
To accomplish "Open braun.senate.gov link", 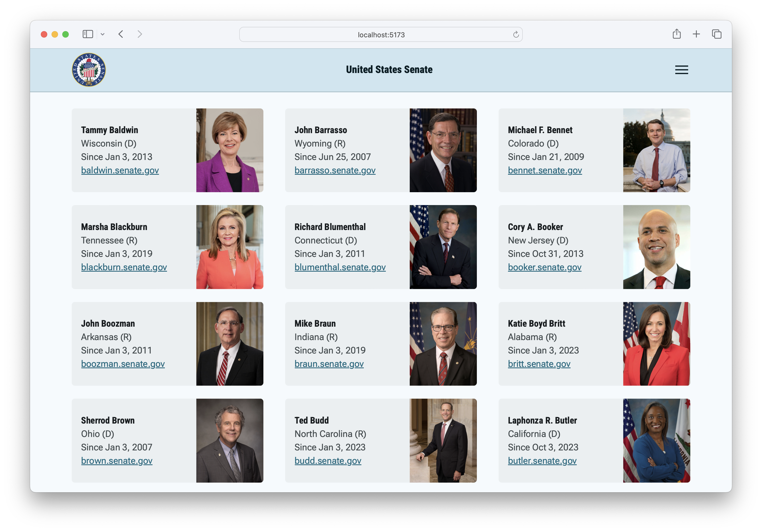I will point(329,364).
